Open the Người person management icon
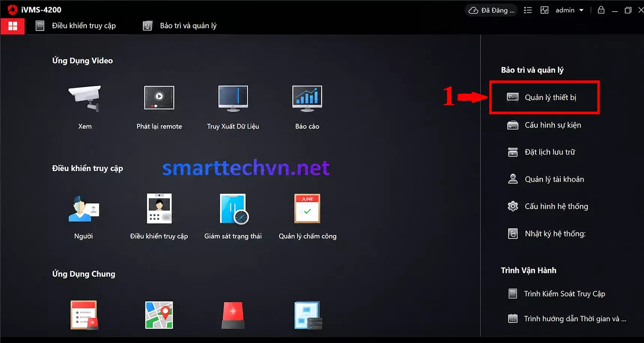This screenshot has width=644, height=343. (x=84, y=209)
